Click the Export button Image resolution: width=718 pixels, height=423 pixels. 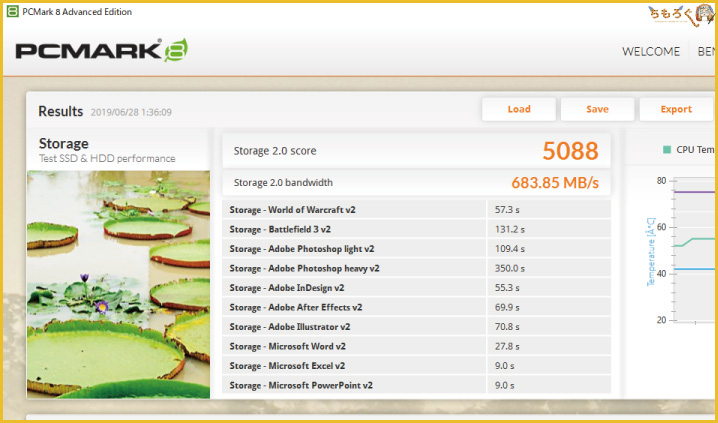(x=676, y=109)
